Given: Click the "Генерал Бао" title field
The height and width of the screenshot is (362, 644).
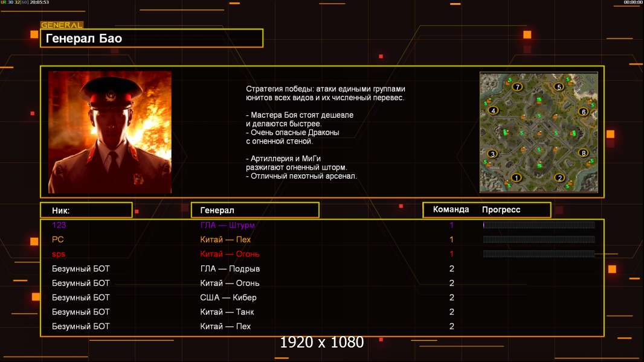Looking at the screenshot, I should [152, 39].
